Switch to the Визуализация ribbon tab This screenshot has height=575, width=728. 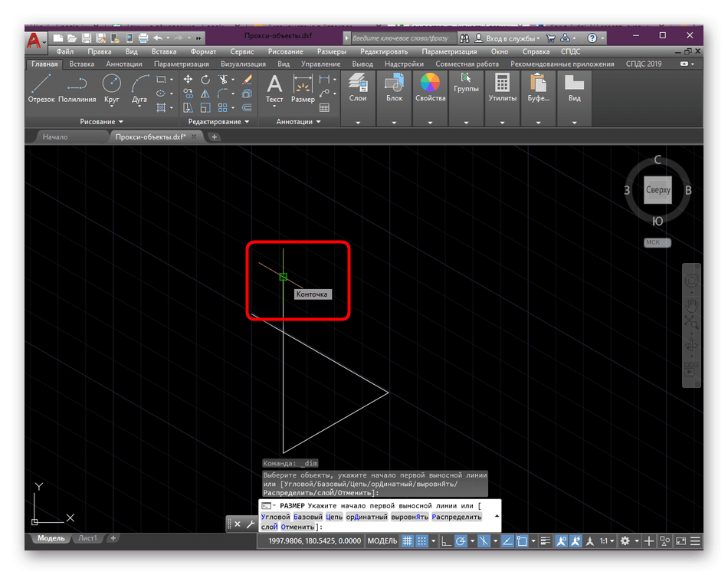click(x=243, y=64)
